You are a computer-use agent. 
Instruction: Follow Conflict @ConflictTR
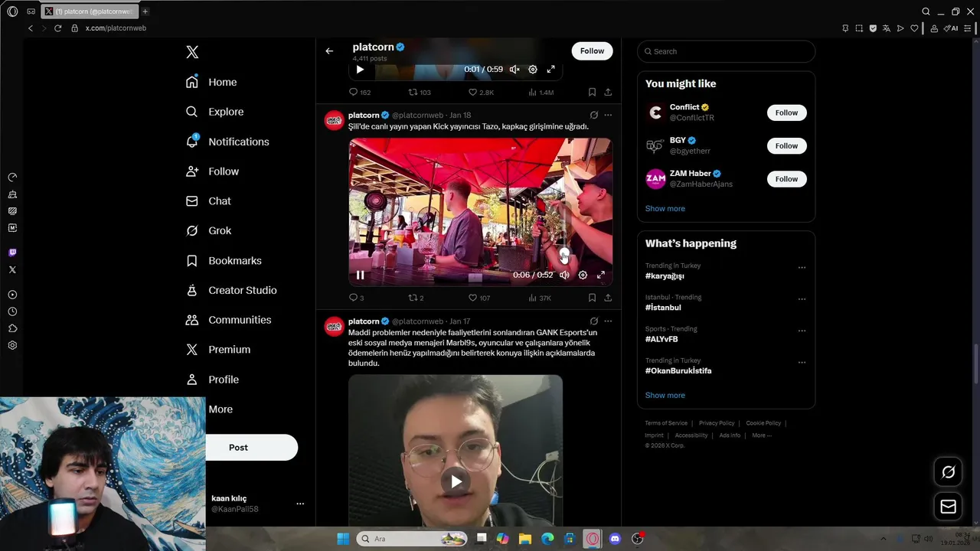[x=786, y=112]
